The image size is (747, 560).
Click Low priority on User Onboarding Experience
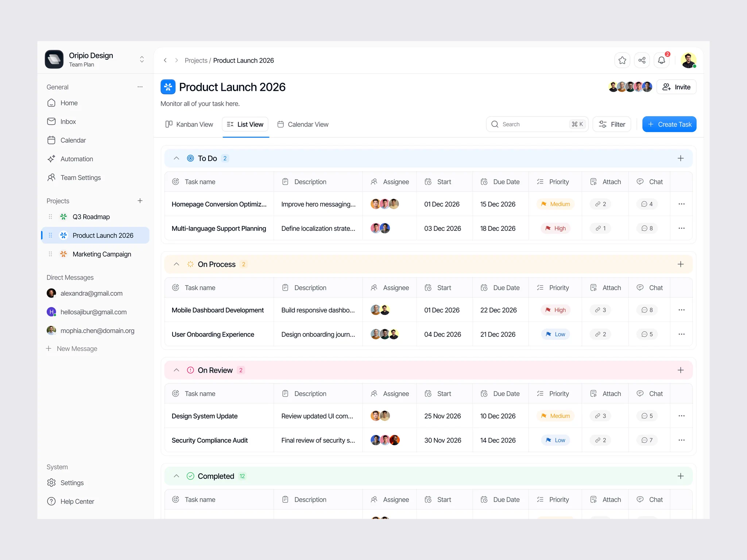pos(555,334)
